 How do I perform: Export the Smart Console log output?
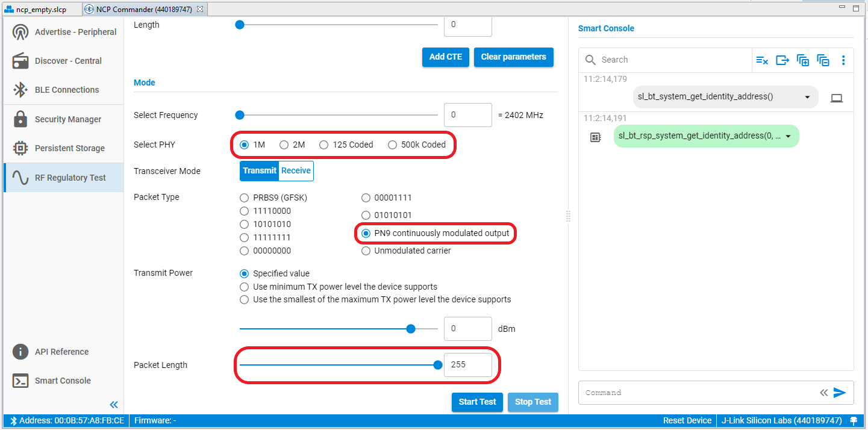(782, 60)
